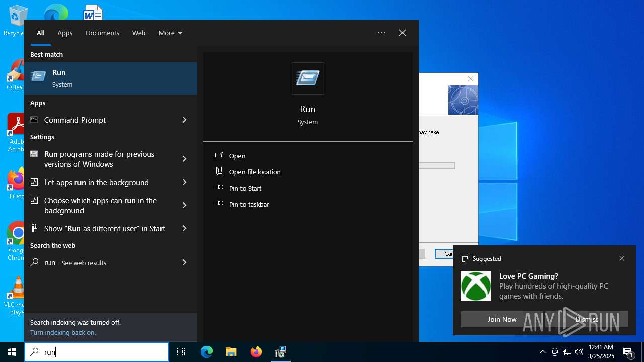Open the installer app on taskbar
This screenshot has height=362, width=644.
click(x=280, y=352)
